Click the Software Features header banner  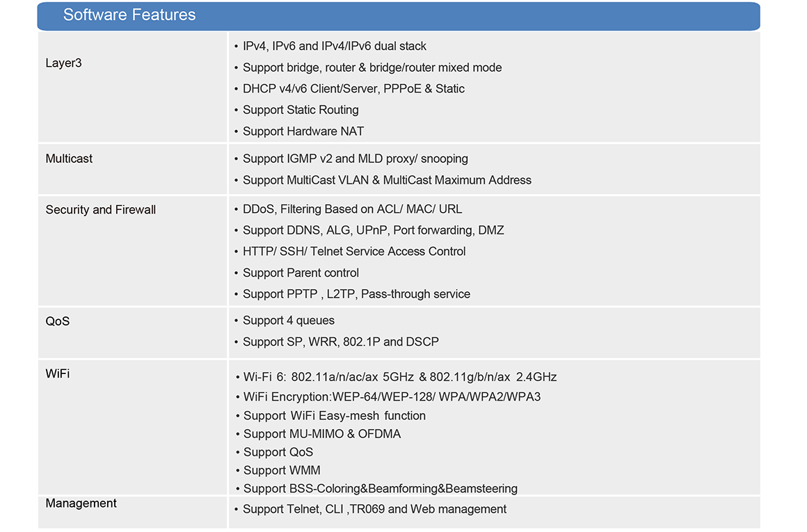point(399,15)
